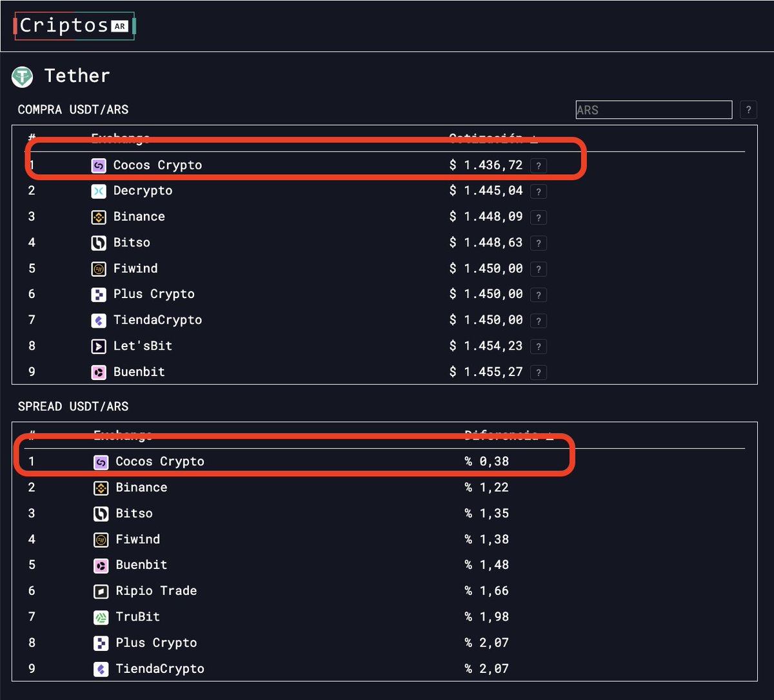Image resolution: width=774 pixels, height=700 pixels.
Task: Click Buenbit icon in SPREAD table
Action: (x=101, y=565)
